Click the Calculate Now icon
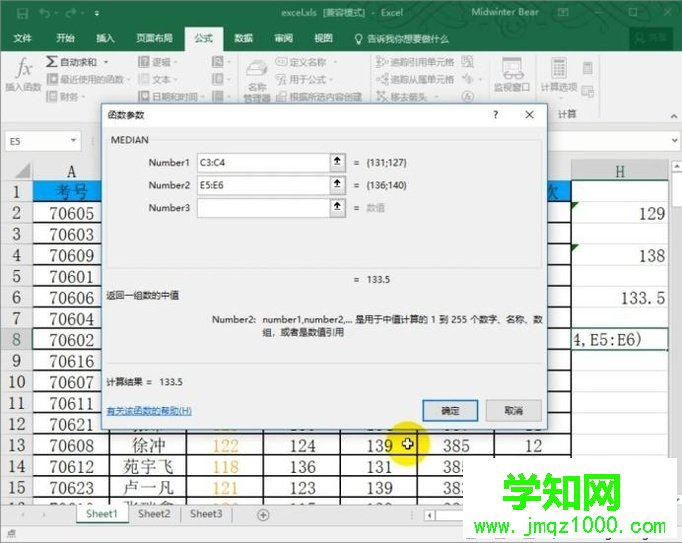Image resolution: width=682 pixels, height=543 pixels. coord(588,68)
